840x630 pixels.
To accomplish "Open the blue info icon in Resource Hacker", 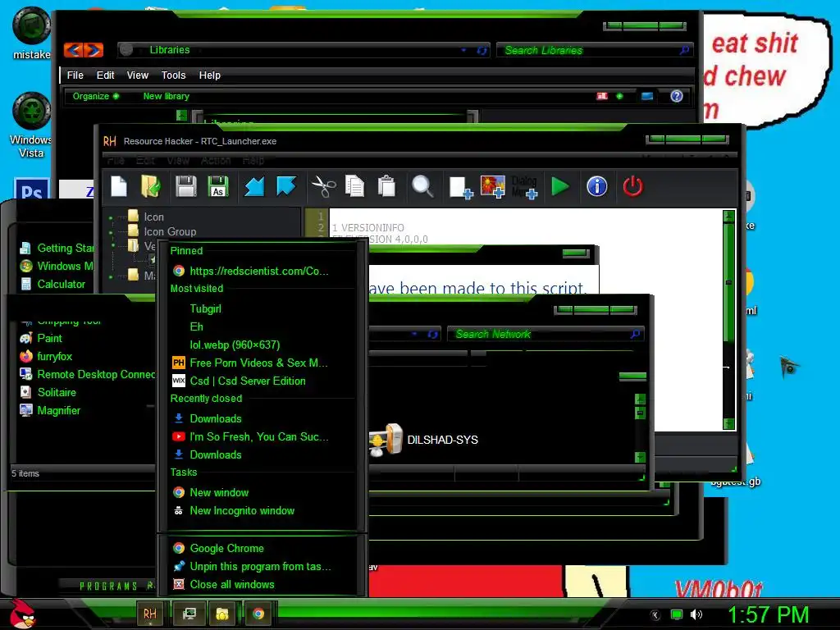I will (597, 186).
